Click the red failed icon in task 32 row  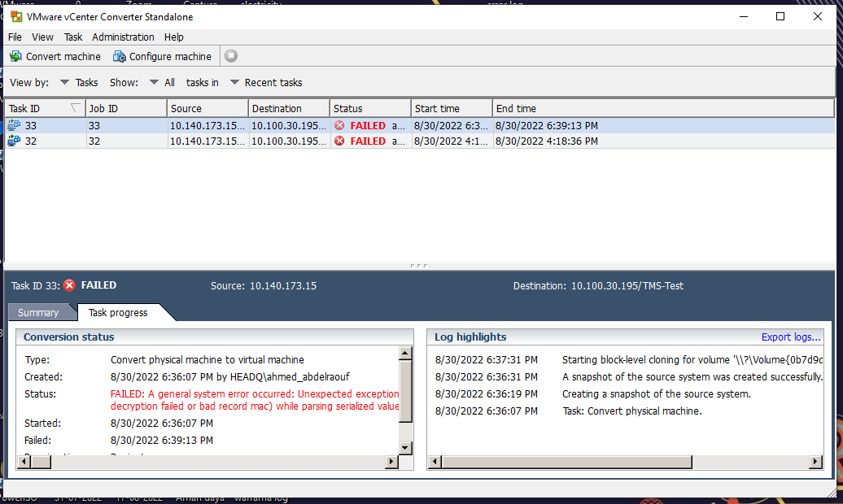(x=339, y=141)
